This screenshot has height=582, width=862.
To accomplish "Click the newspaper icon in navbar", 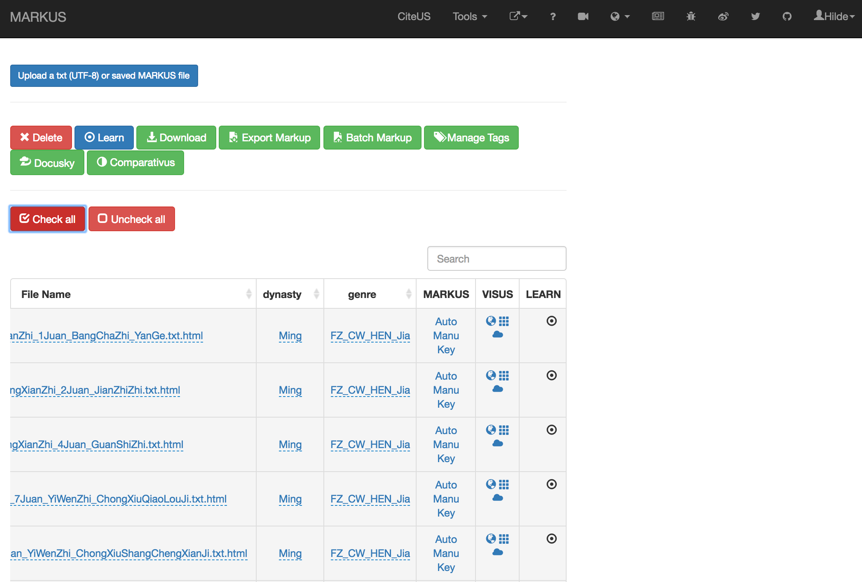I will [x=658, y=16].
